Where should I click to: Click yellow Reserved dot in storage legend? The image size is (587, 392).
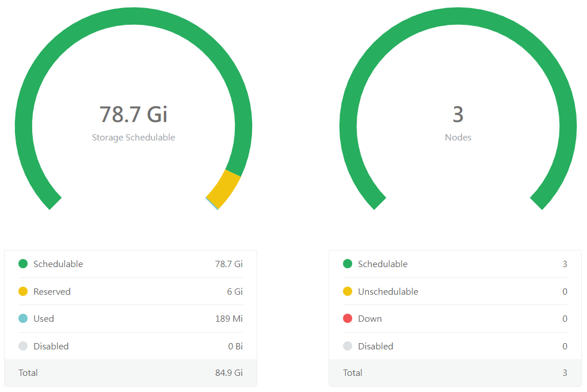[23, 292]
